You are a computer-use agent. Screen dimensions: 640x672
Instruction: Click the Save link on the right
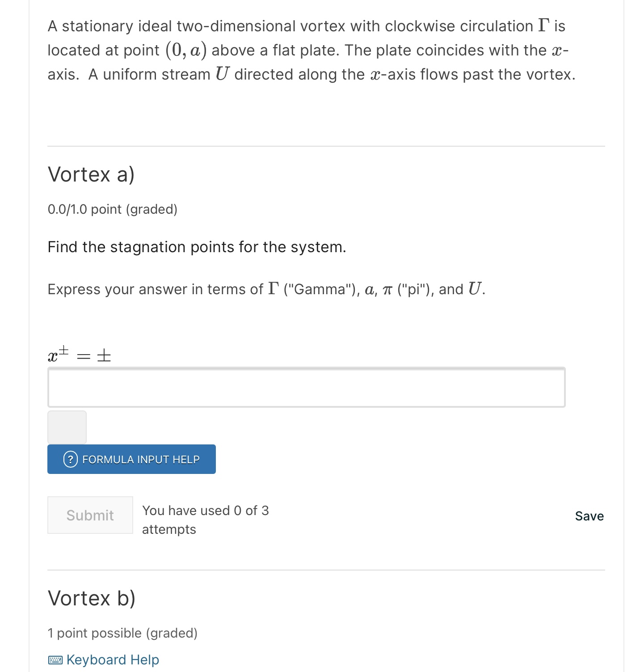[589, 516]
